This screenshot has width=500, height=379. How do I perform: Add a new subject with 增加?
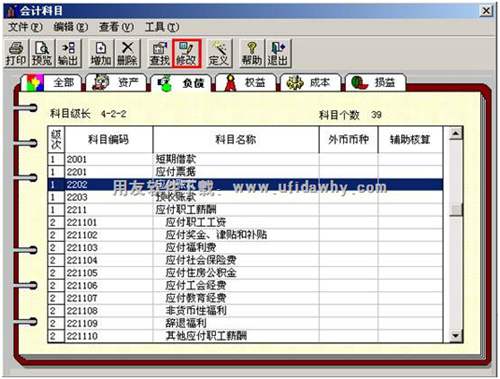click(101, 53)
